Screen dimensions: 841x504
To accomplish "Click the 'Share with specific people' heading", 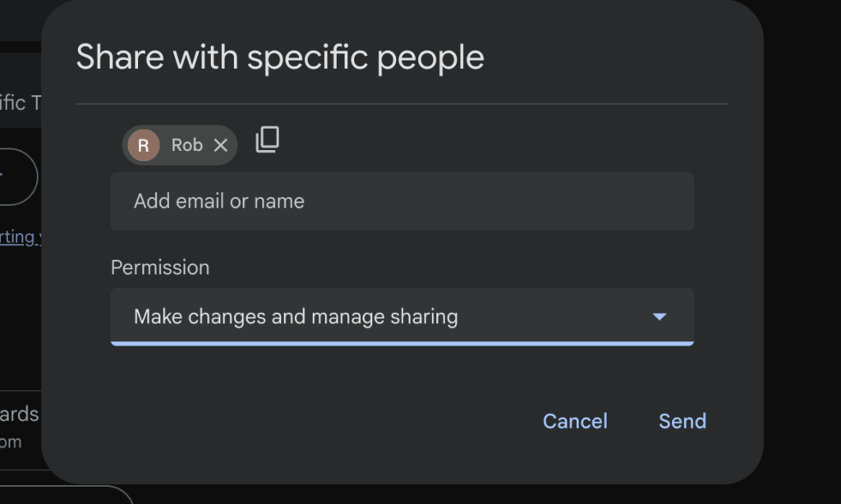I will pos(280,58).
